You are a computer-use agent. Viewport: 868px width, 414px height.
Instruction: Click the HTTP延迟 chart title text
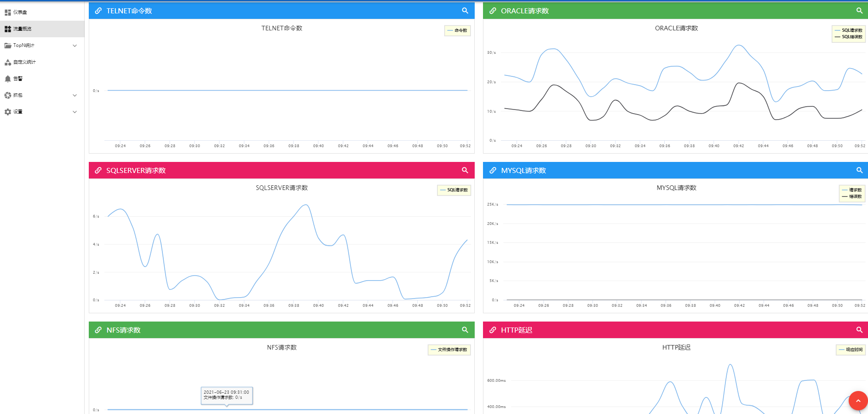[x=677, y=347]
